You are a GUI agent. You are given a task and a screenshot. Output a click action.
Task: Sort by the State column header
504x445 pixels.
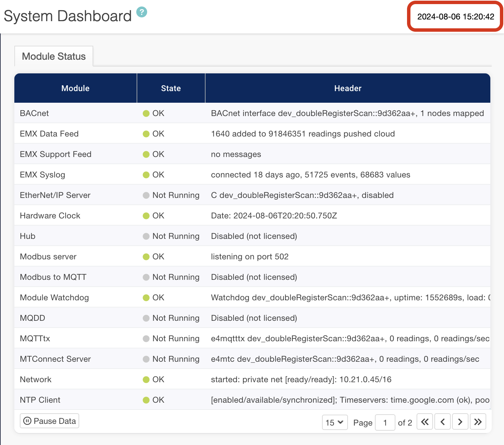pyautogui.click(x=171, y=88)
